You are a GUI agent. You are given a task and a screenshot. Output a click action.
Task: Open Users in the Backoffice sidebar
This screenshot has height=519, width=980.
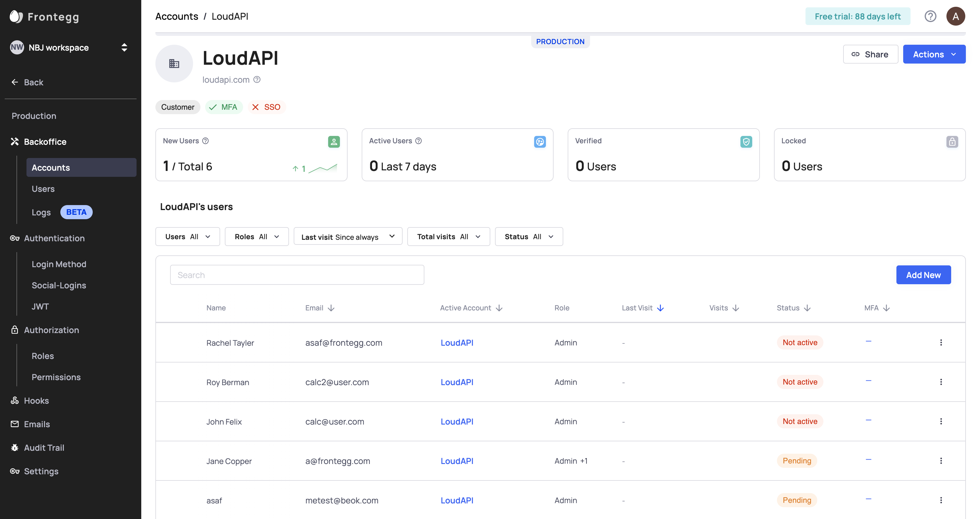43,189
